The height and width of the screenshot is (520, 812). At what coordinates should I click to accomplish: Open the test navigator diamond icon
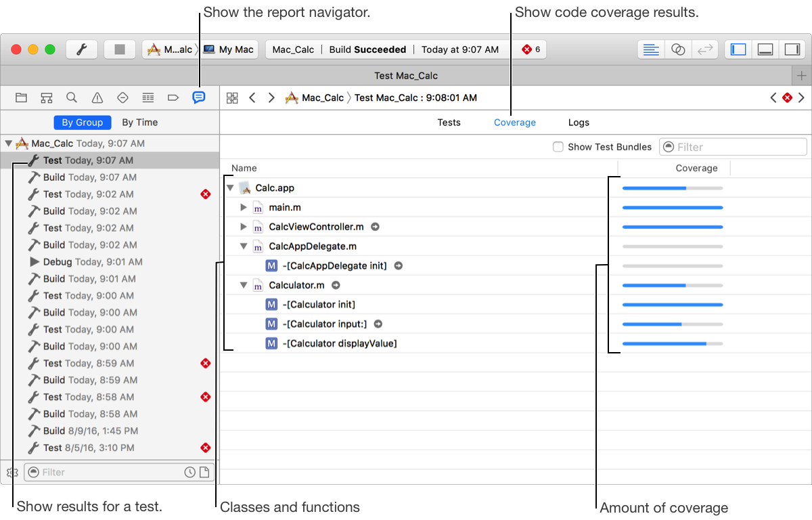[x=122, y=97]
